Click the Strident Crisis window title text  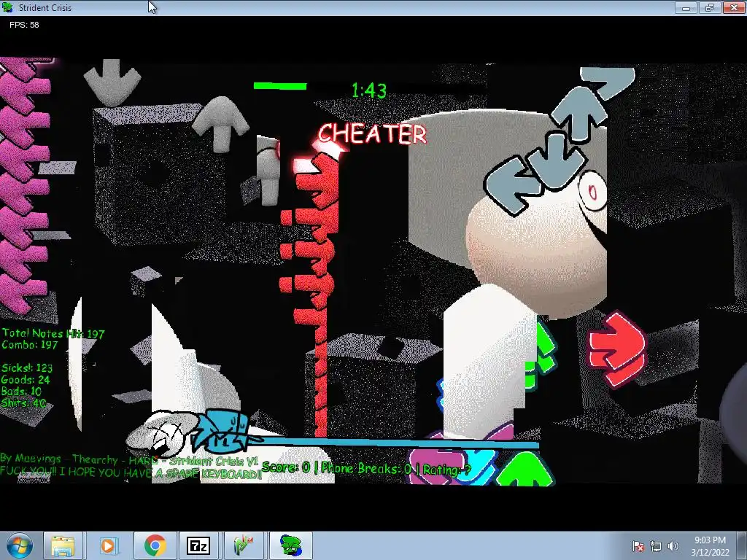(x=45, y=7)
